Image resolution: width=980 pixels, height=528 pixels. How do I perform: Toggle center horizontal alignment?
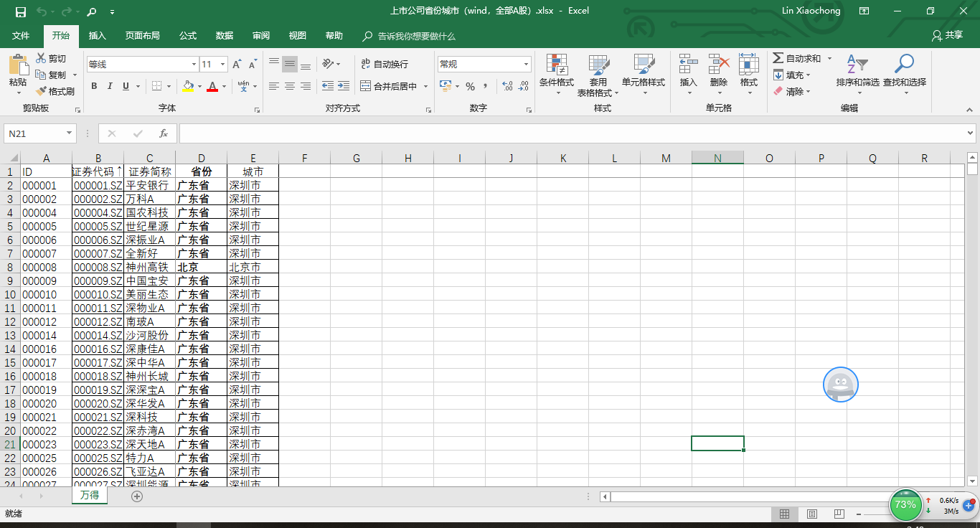pos(290,86)
